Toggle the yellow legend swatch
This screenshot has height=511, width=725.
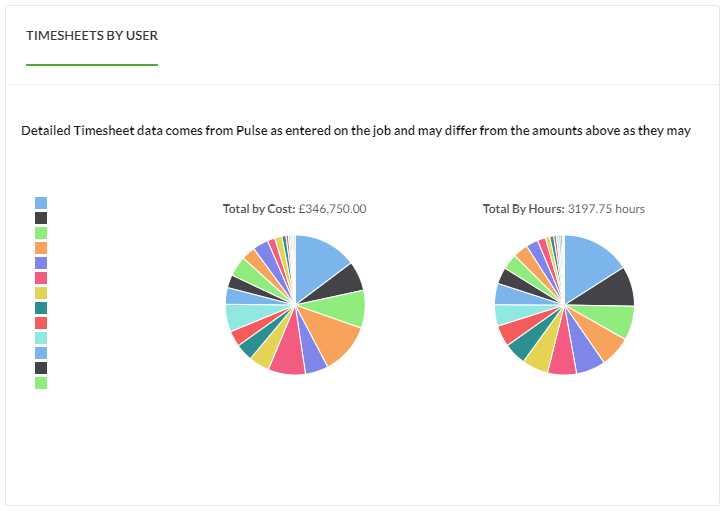click(x=41, y=293)
